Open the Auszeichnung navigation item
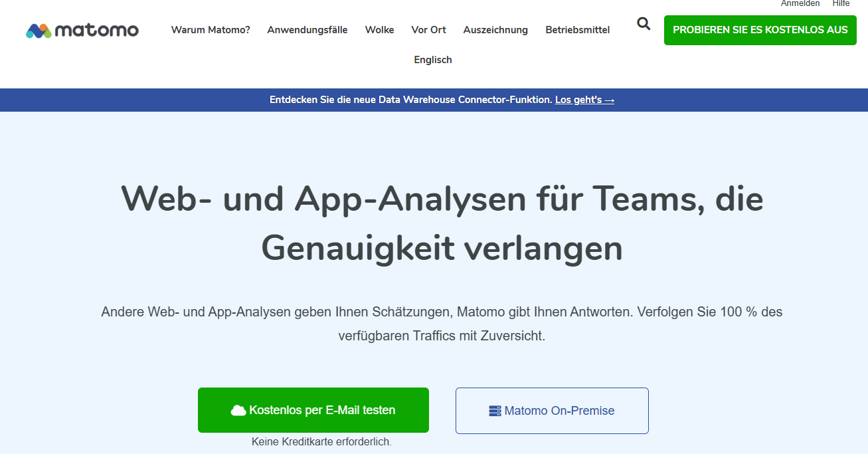Image resolution: width=868 pixels, height=454 pixels. coord(495,30)
